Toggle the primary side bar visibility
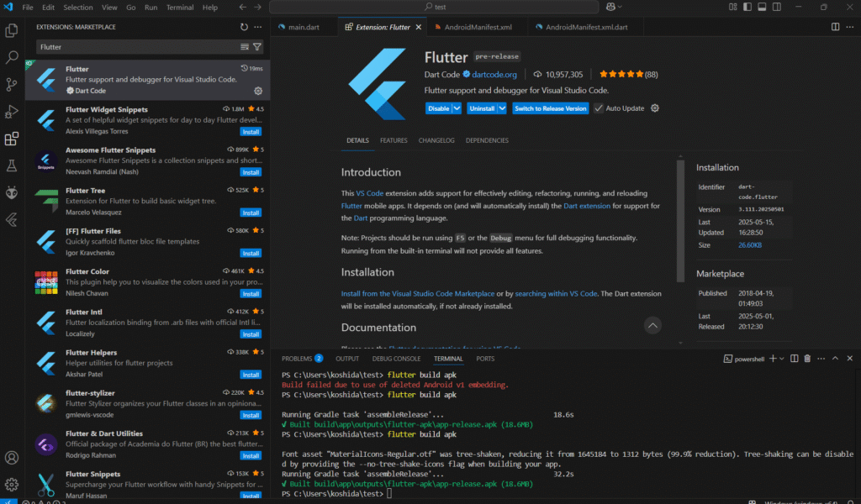The image size is (861, 504). (x=747, y=7)
